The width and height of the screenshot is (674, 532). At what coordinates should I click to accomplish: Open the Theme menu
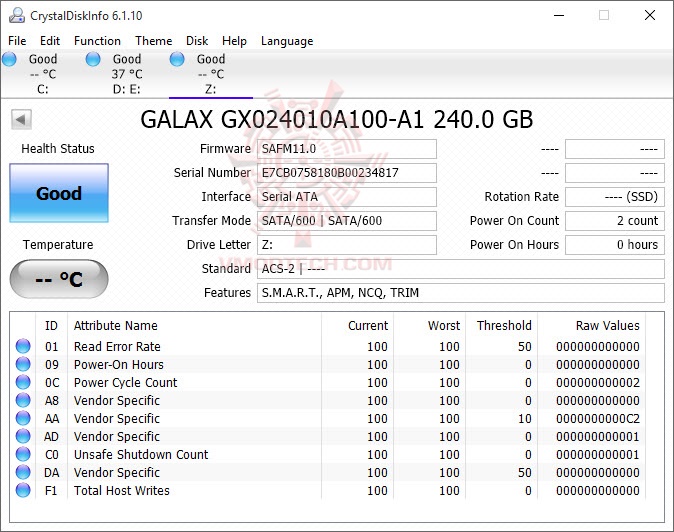coord(153,41)
